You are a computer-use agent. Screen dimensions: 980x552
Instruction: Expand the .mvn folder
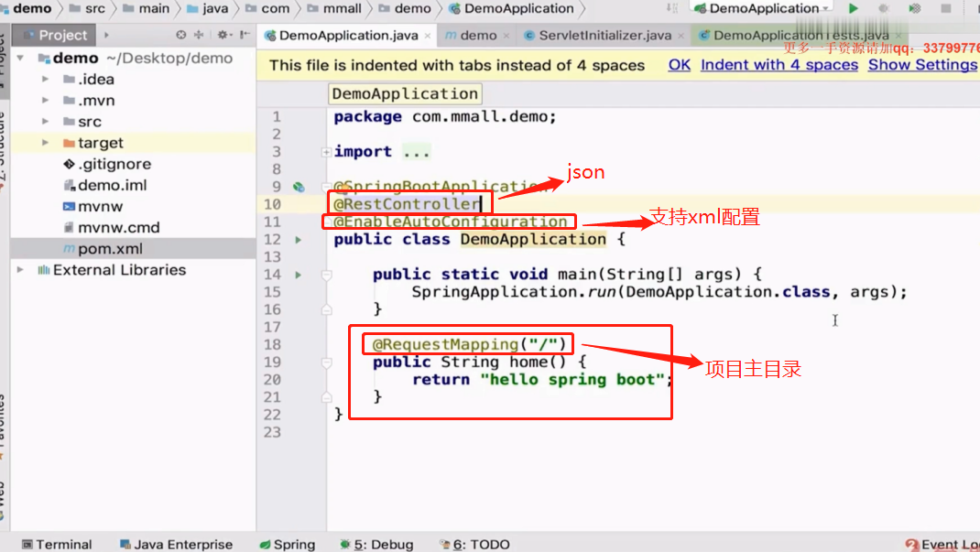coord(45,101)
